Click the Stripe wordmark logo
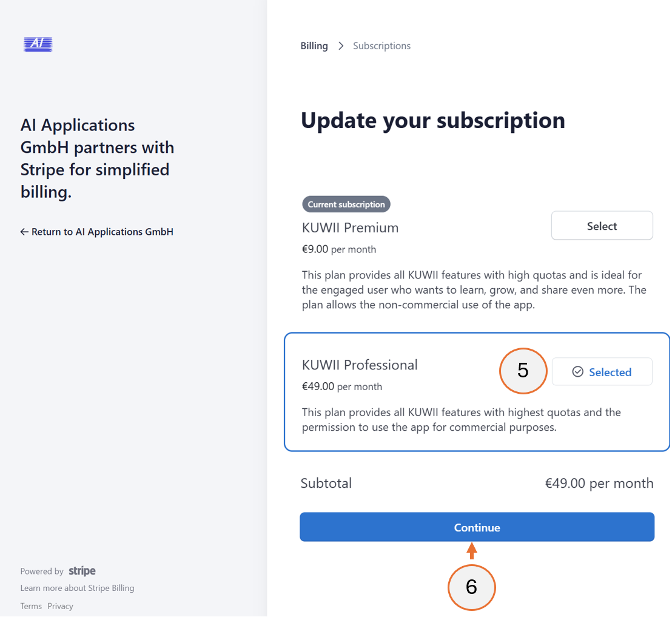Viewport: 672px width, 617px height. tap(82, 570)
